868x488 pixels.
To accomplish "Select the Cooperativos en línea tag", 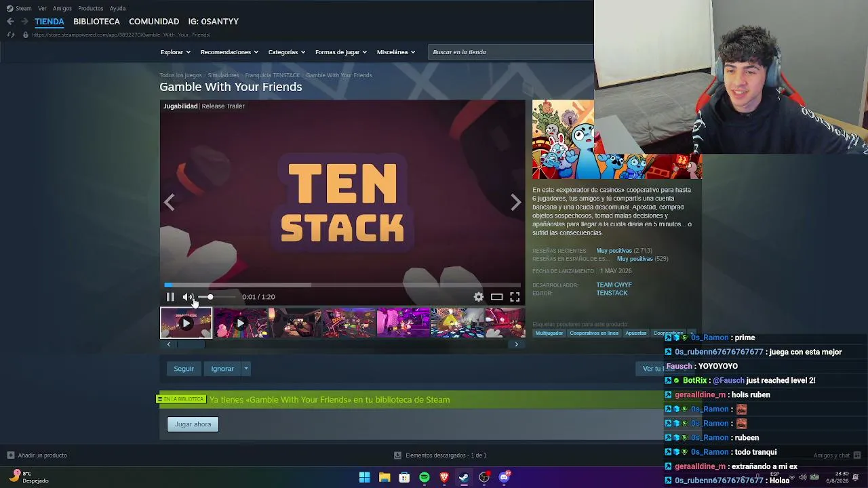I will [594, 333].
